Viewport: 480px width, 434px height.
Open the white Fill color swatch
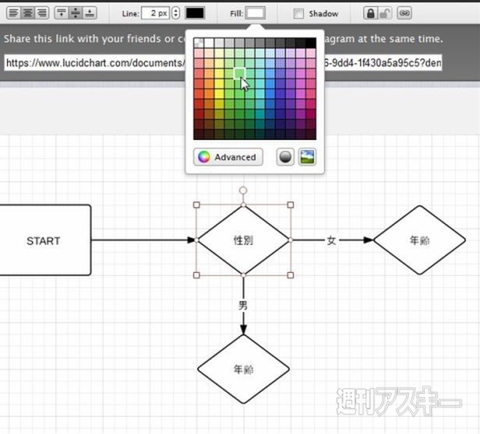point(256,13)
